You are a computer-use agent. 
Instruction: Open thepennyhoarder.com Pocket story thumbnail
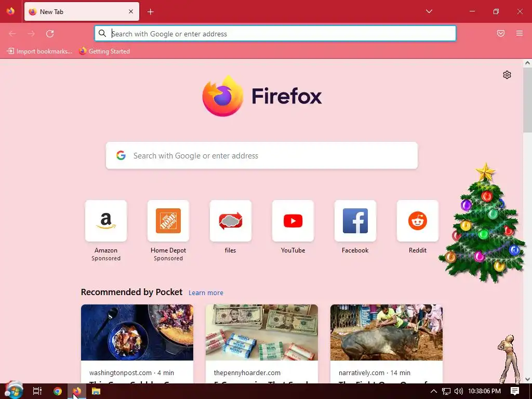[262, 332]
